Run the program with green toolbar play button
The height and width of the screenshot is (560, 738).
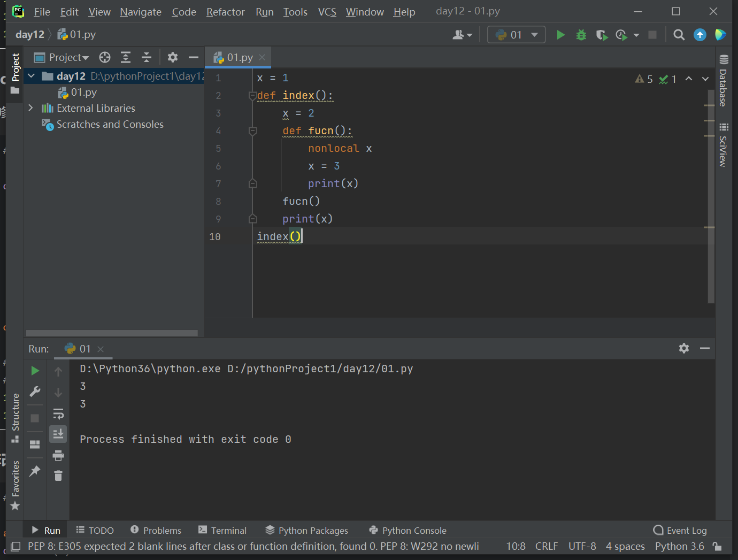[560, 35]
